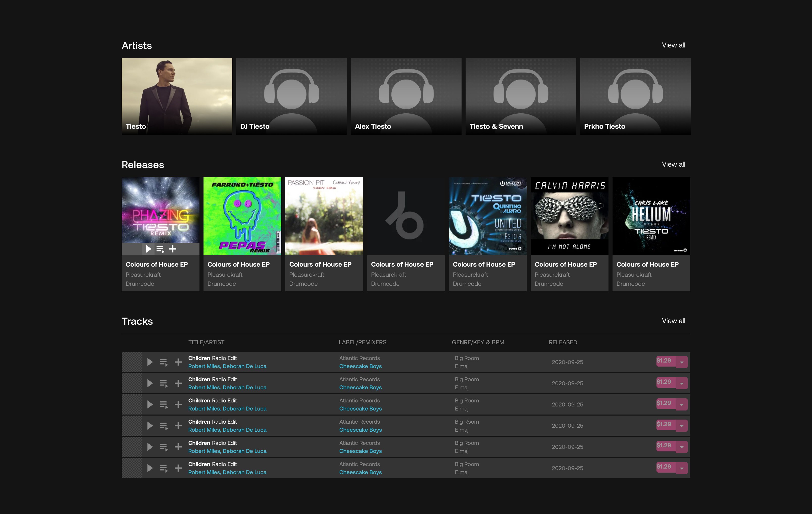812x514 pixels.
Task: Click plus icon in fourth track row
Action: click(x=178, y=426)
